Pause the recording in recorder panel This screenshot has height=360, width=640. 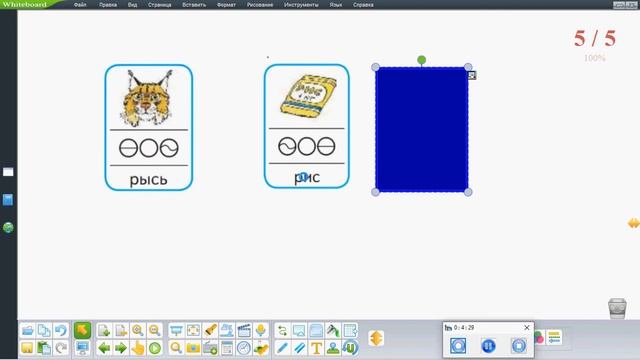488,346
